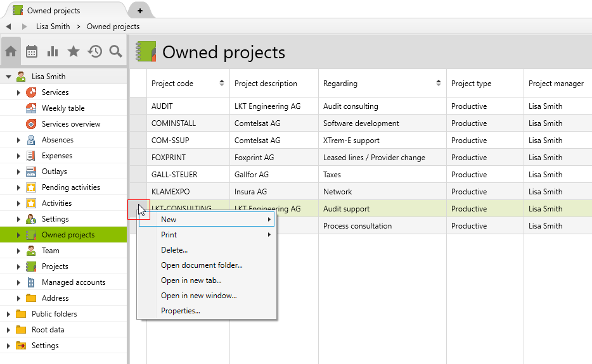Viewport: 592px width, 364px height.
Task: Click Lisa Smith in the breadcrumb
Action: (53, 27)
